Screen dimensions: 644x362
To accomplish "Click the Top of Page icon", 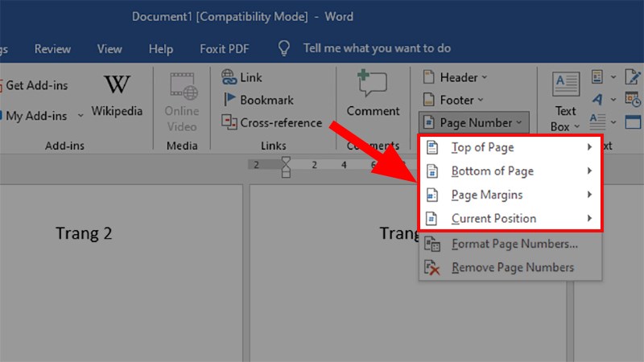I will 431,147.
